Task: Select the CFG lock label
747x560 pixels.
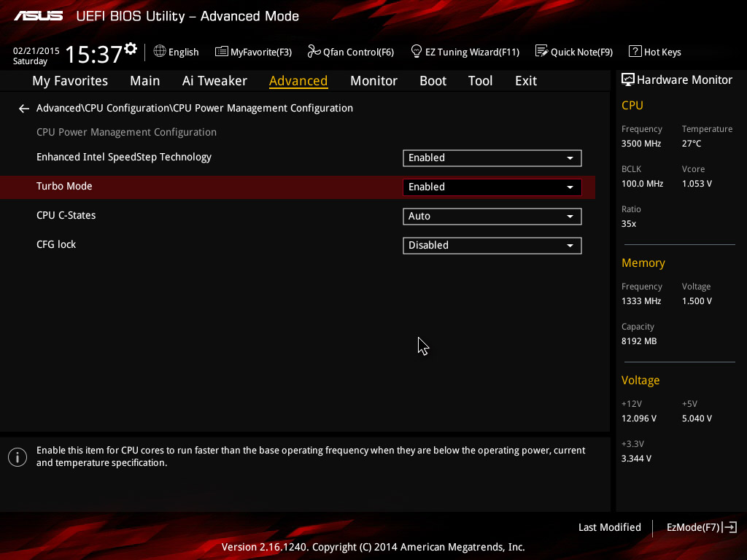Action: [56, 244]
